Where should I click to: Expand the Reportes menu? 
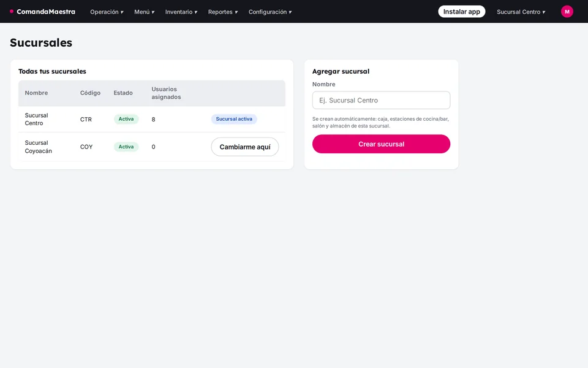[x=223, y=12]
